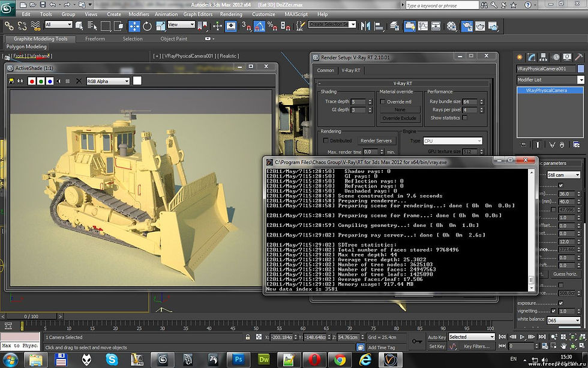The width and height of the screenshot is (588, 368).
Task: Open the Display command panel tab
Action: (568, 57)
